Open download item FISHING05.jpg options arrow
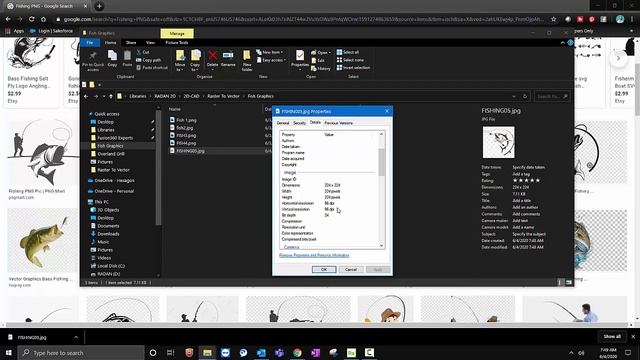The width and height of the screenshot is (640, 360). pos(76,337)
